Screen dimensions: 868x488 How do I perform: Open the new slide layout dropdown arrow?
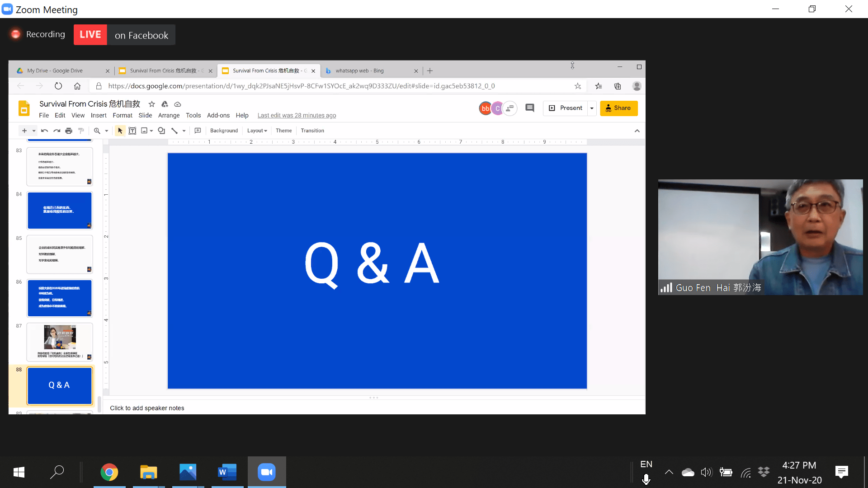coord(34,131)
